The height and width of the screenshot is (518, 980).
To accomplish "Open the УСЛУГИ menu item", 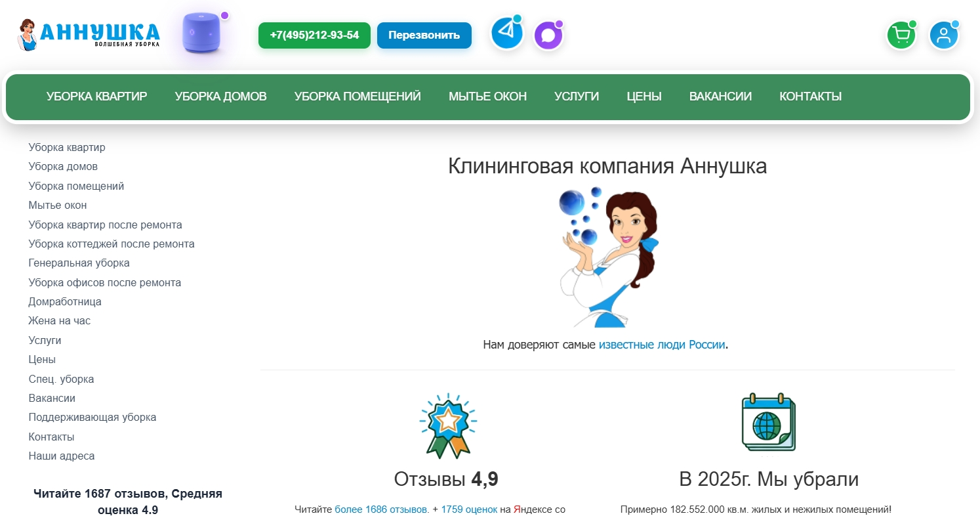I will pyautogui.click(x=577, y=97).
